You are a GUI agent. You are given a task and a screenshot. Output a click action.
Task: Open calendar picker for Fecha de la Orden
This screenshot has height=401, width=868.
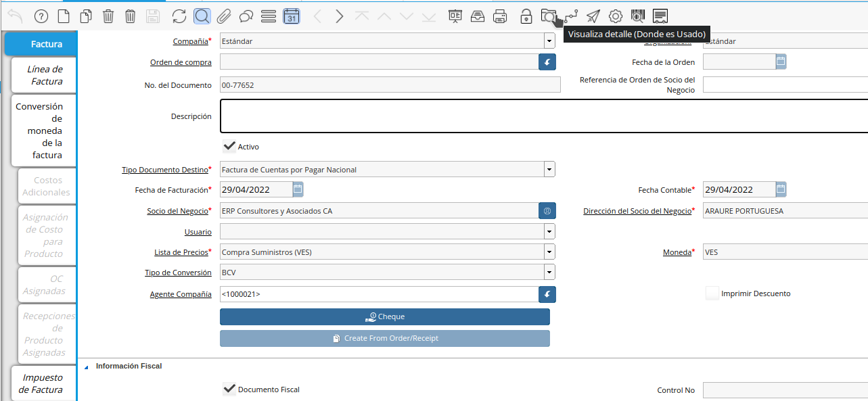[781, 62]
